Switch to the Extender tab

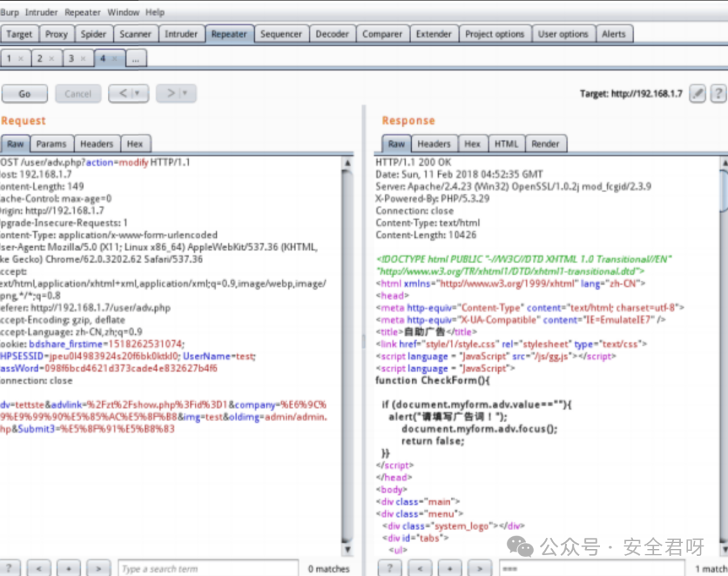coord(433,34)
